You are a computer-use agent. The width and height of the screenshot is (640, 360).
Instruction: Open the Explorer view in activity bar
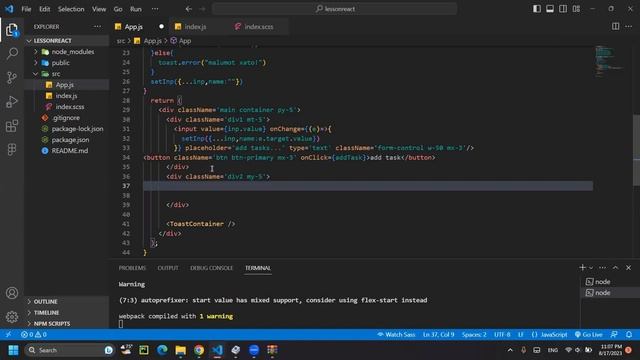tap(12, 30)
